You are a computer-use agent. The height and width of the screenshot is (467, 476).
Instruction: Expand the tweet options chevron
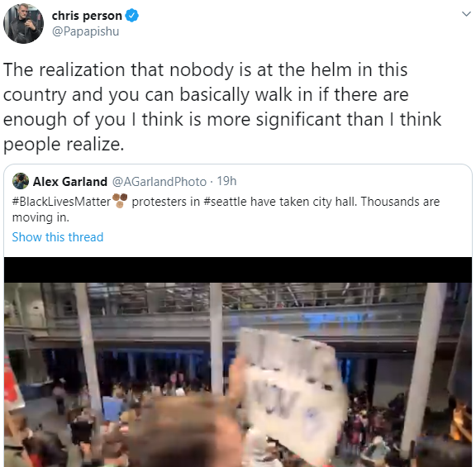pos(466,14)
